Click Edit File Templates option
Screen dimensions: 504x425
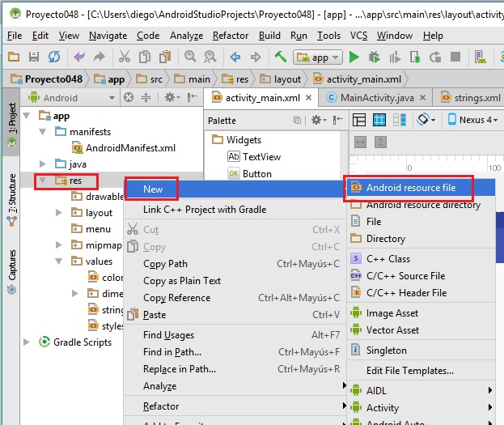click(421, 371)
